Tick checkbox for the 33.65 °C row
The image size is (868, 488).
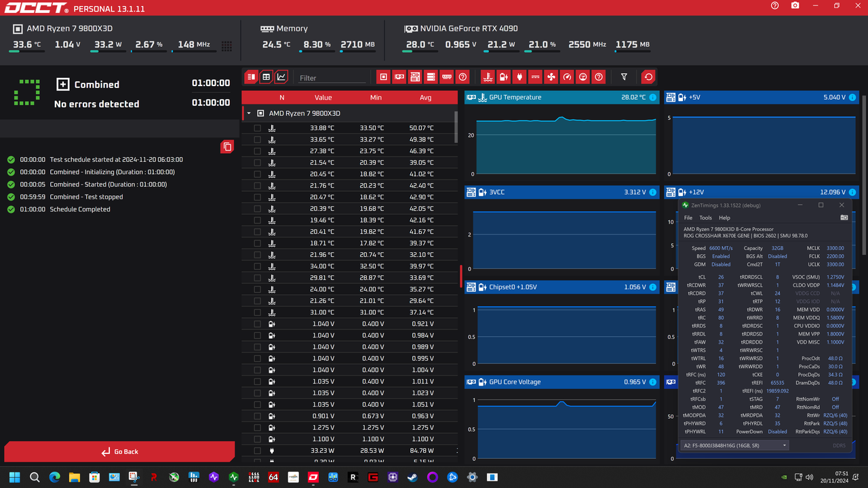(257, 140)
